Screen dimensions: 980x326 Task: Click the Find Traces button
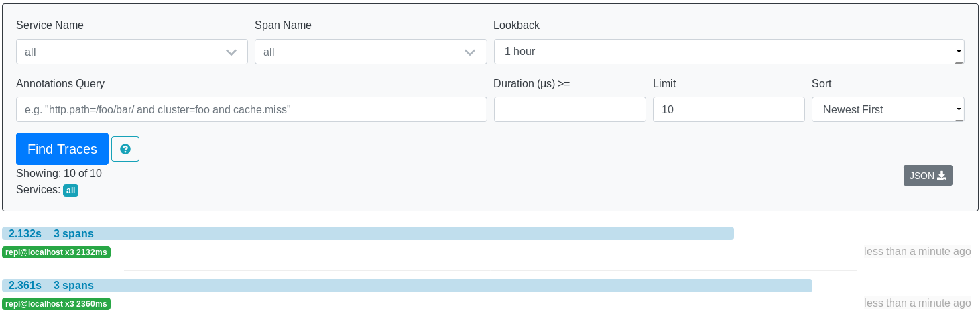[x=62, y=149]
